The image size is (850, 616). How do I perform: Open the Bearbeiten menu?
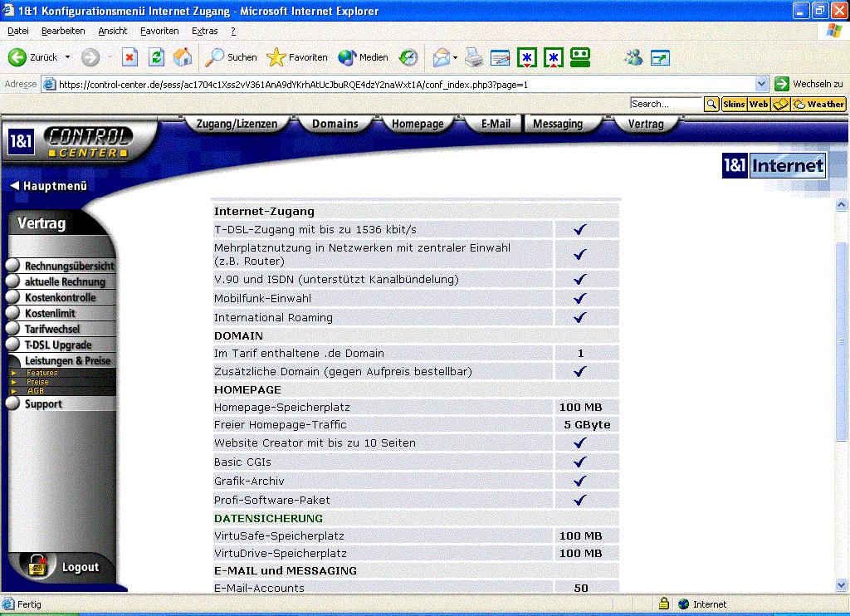[63, 31]
